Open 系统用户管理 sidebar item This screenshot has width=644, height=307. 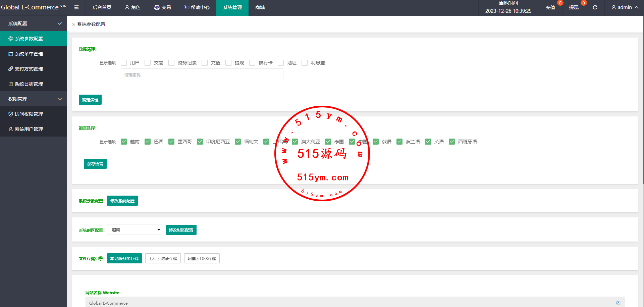click(29, 129)
